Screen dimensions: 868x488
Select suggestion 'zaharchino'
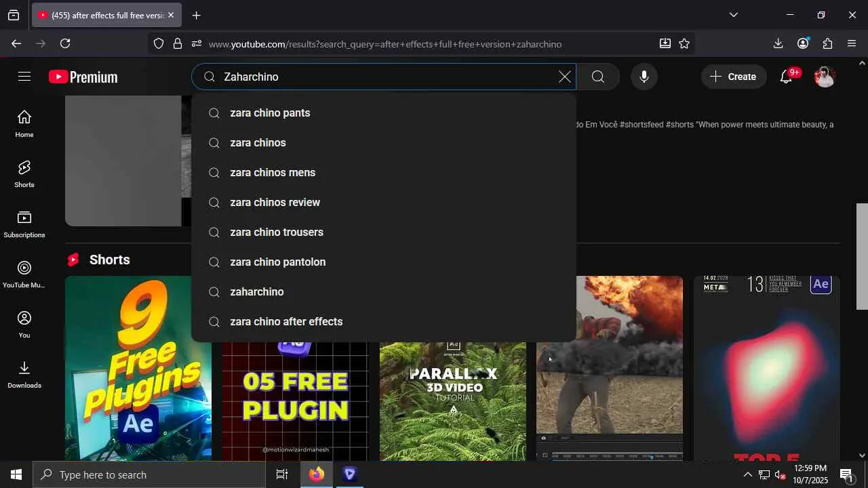click(384, 292)
